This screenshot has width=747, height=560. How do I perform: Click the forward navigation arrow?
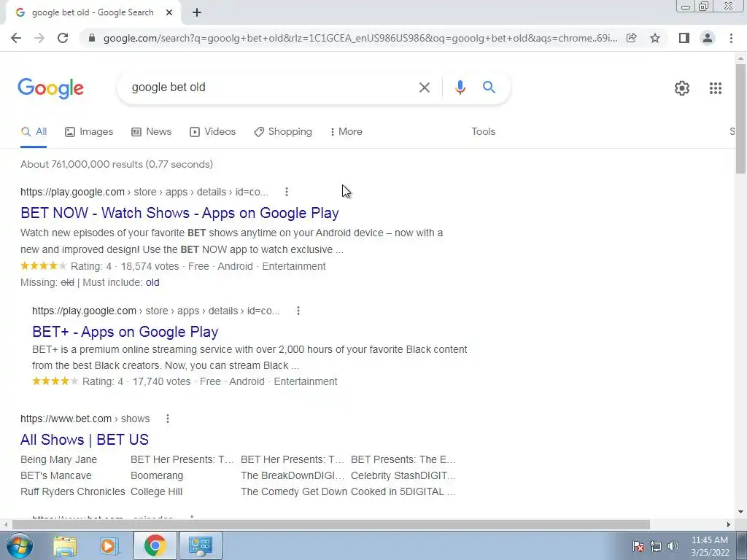[39, 38]
